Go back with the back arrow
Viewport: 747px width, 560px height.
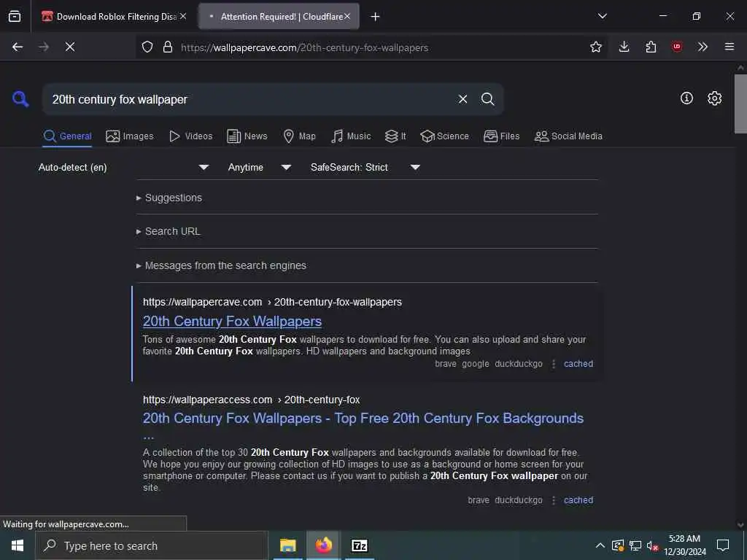pyautogui.click(x=18, y=47)
